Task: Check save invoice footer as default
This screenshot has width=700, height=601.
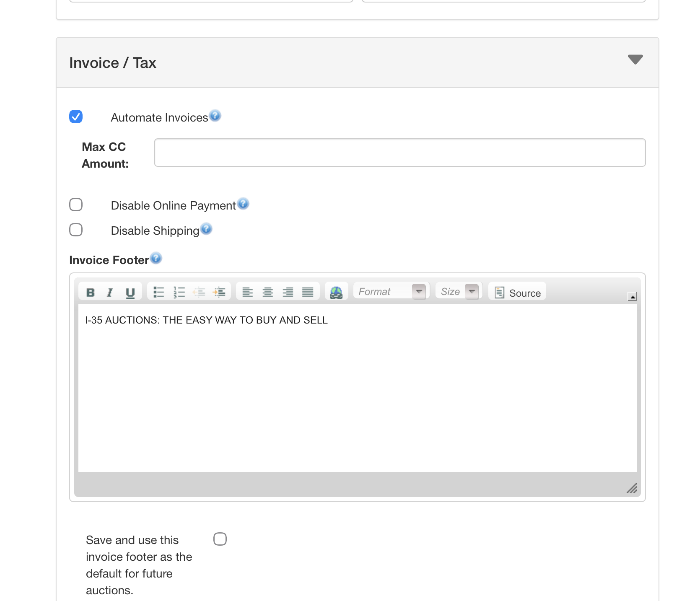Action: [220, 539]
